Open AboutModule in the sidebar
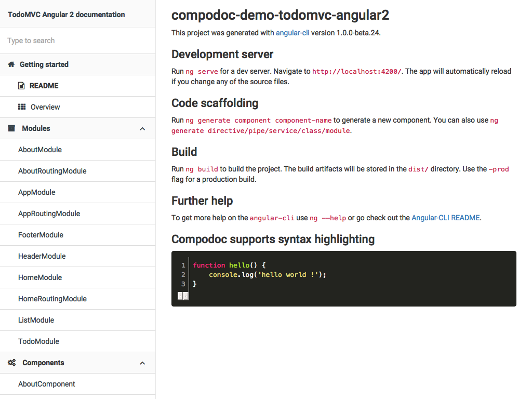Image resolution: width=532 pixels, height=399 pixels. 78,150
